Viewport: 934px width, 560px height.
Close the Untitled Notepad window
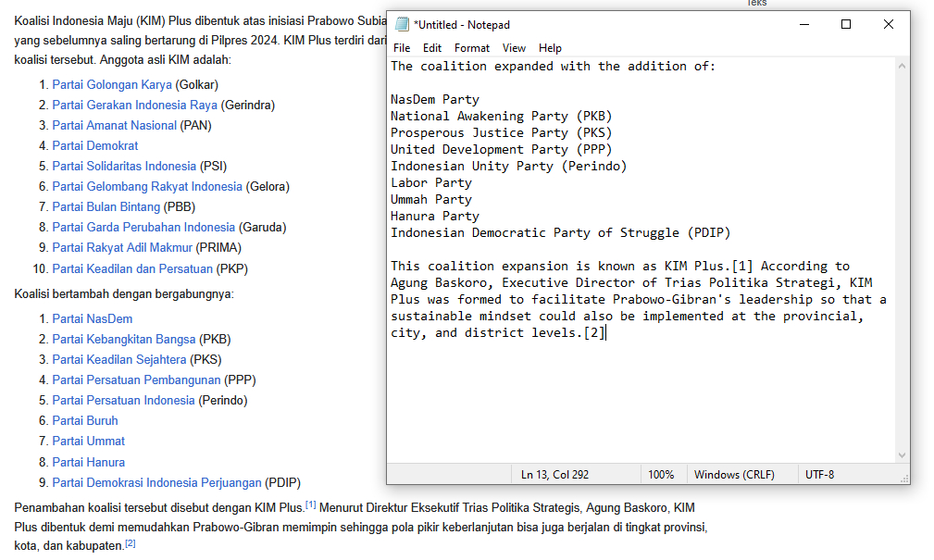(x=889, y=25)
